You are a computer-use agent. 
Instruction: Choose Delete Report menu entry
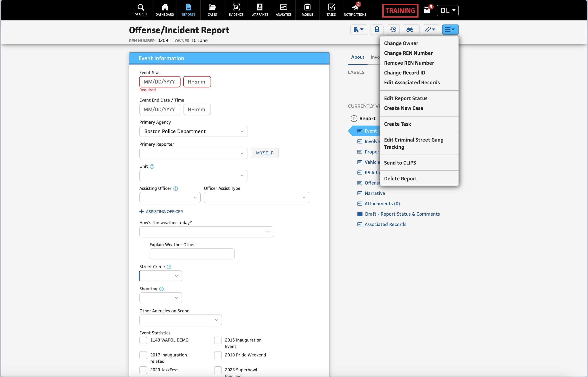[400, 179]
